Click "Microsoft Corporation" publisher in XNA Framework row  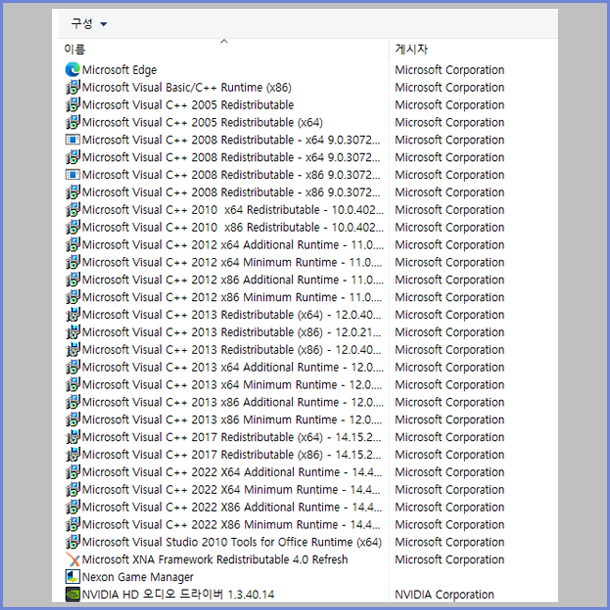click(449, 559)
